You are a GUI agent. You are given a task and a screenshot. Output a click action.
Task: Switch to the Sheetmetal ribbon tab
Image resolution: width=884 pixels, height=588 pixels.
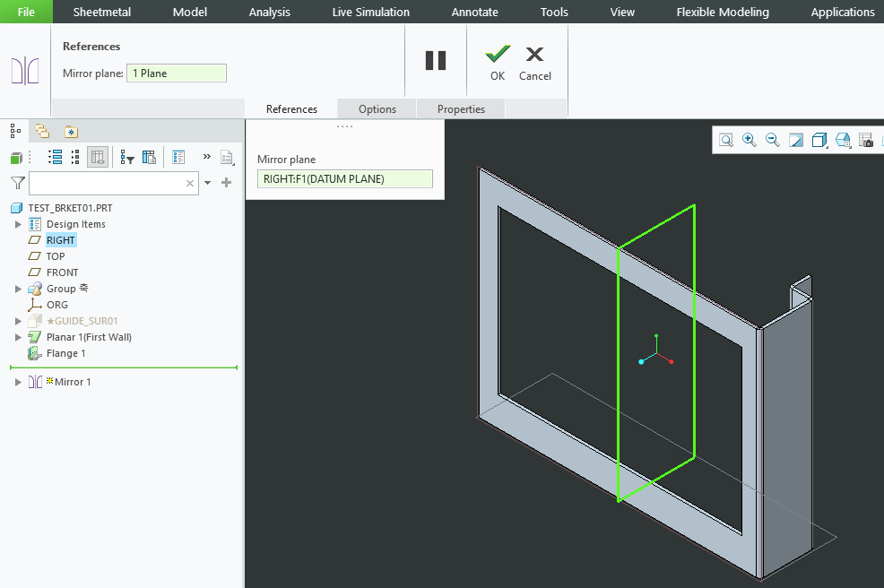[x=102, y=12]
